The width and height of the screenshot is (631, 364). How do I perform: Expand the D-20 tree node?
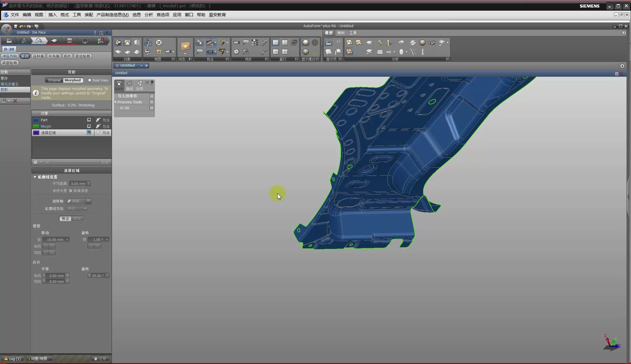click(x=118, y=108)
